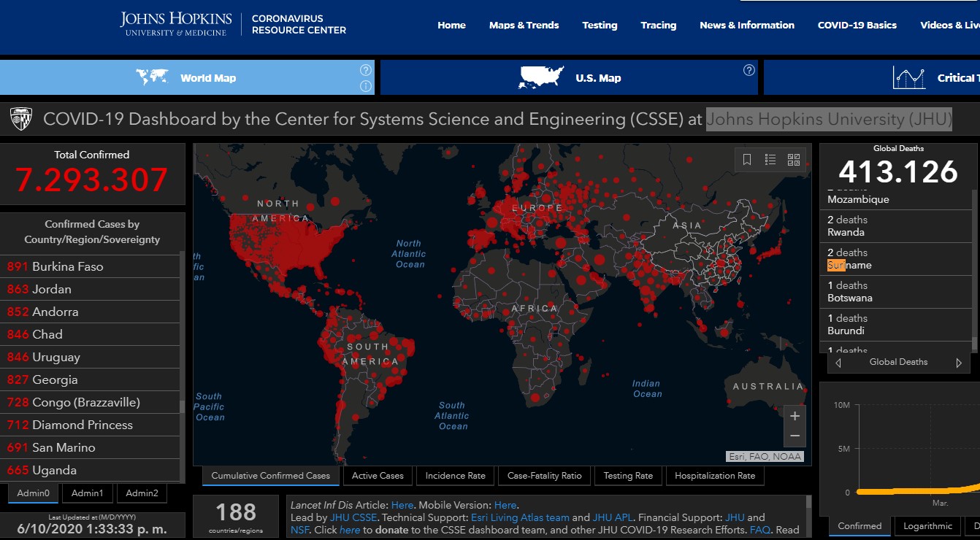Switch to the U.S. Map tab

(569, 77)
